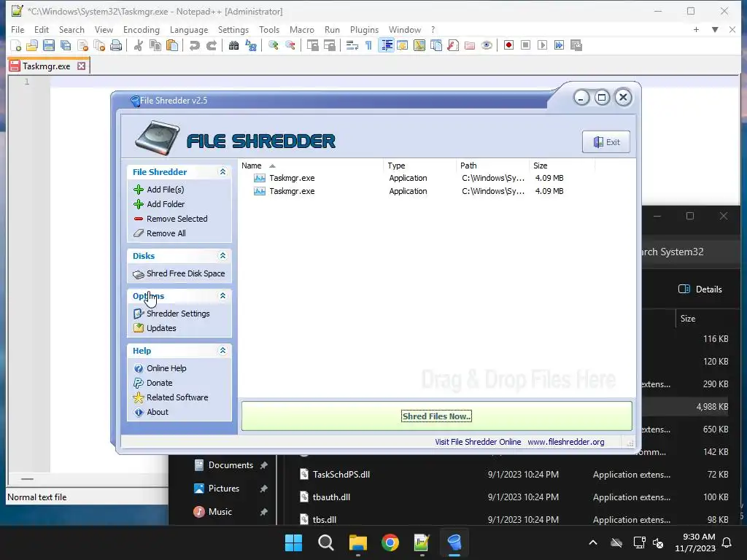Open the File menu in Notepad++
The image size is (747, 560).
[18, 29]
